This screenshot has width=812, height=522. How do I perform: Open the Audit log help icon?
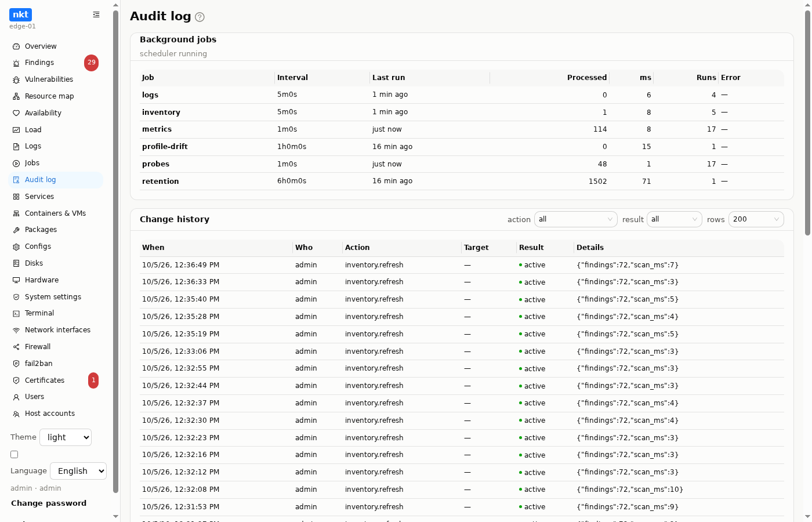(200, 17)
